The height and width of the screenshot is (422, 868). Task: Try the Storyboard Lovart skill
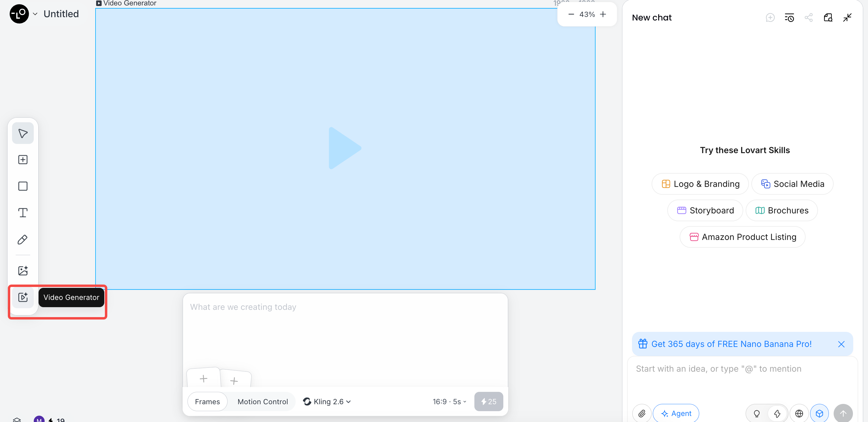coord(705,210)
